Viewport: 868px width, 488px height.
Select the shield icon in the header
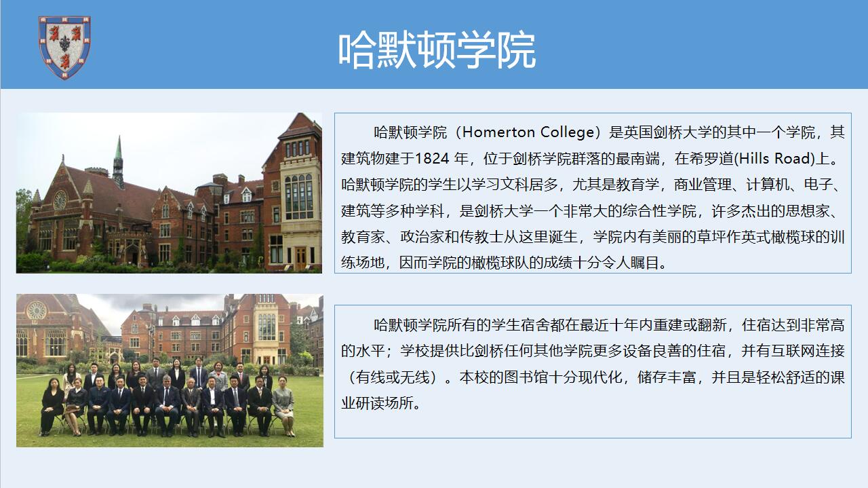pyautogui.click(x=66, y=48)
